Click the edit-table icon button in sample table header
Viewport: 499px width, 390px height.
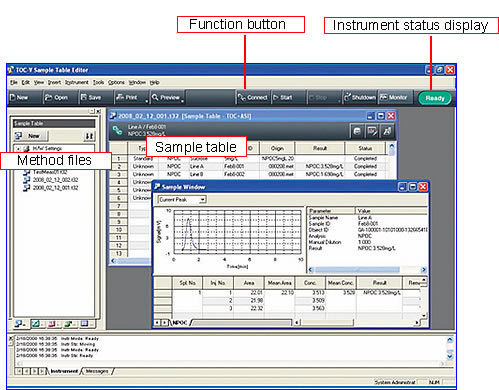coord(372,131)
